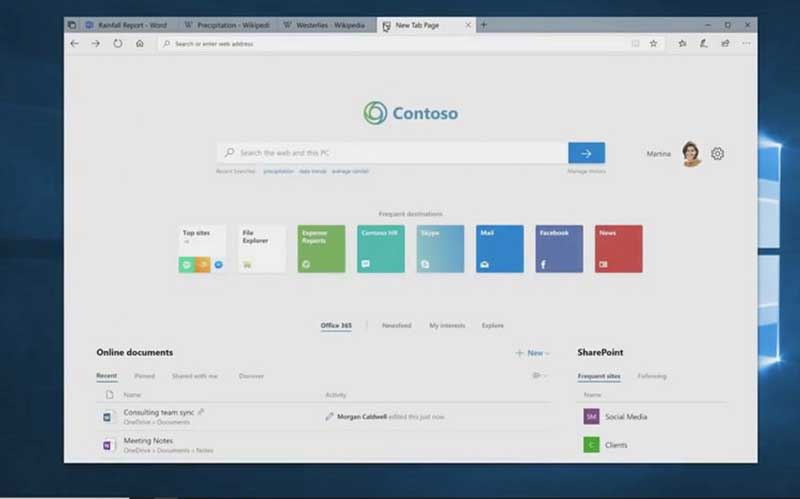Open settings gear next to Martina
This screenshot has height=499, width=800.
717,154
